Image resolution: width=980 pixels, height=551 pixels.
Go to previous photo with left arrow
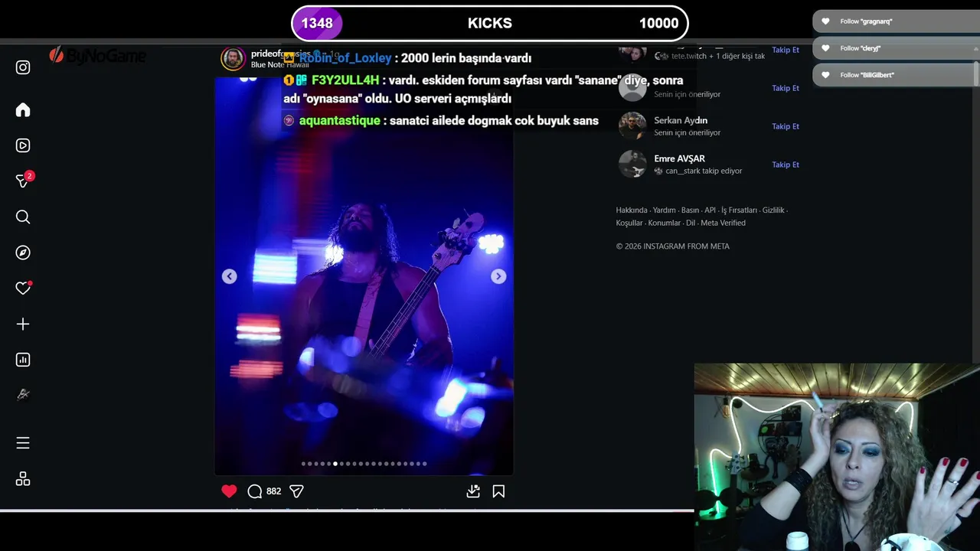click(x=229, y=276)
